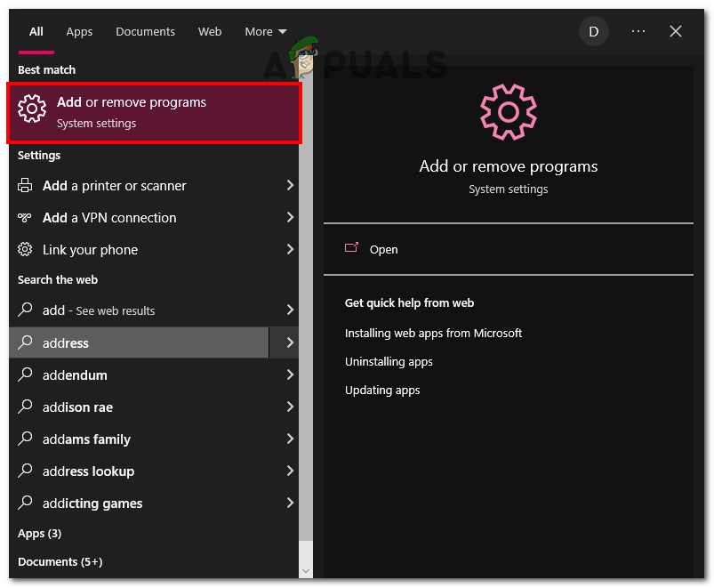The width and height of the screenshot is (714, 588).
Task: Expand the addicting games suggestion arrow
Action: tap(290, 503)
